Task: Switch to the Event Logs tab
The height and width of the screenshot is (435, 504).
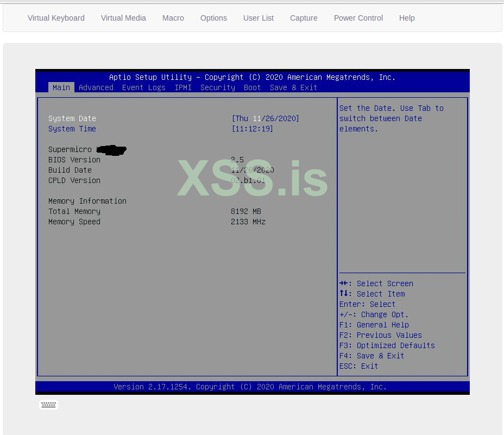Action: coord(144,87)
